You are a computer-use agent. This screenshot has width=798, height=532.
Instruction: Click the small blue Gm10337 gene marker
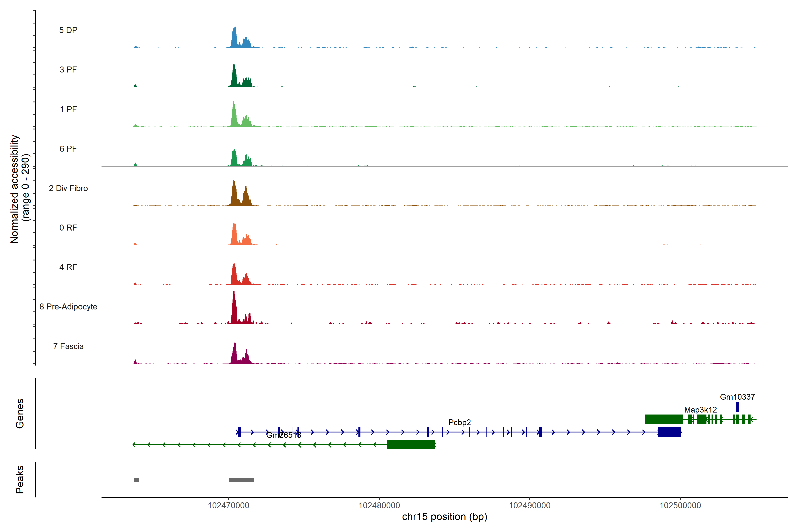[737, 407]
